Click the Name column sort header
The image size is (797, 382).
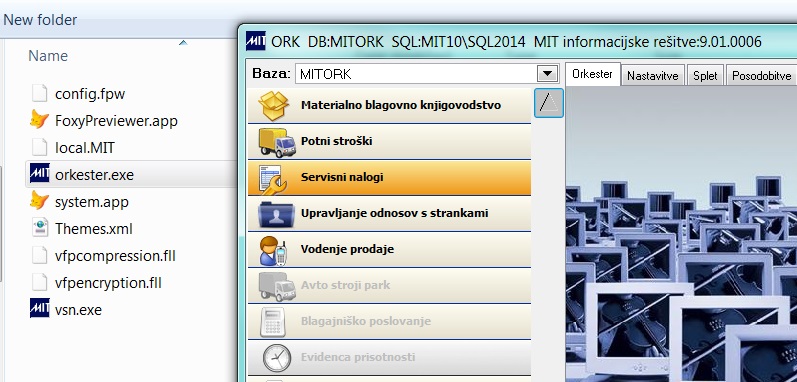pyautogui.click(x=48, y=55)
